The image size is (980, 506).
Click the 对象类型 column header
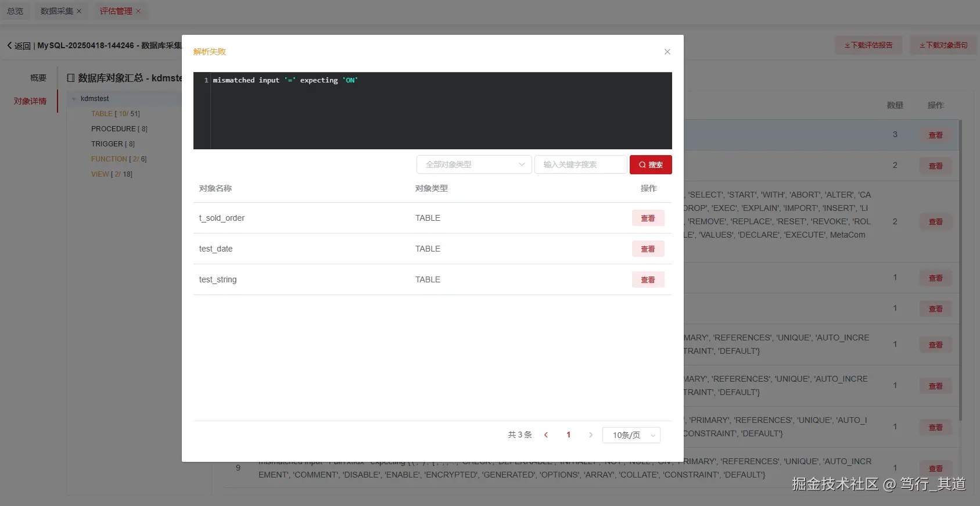[x=432, y=188]
